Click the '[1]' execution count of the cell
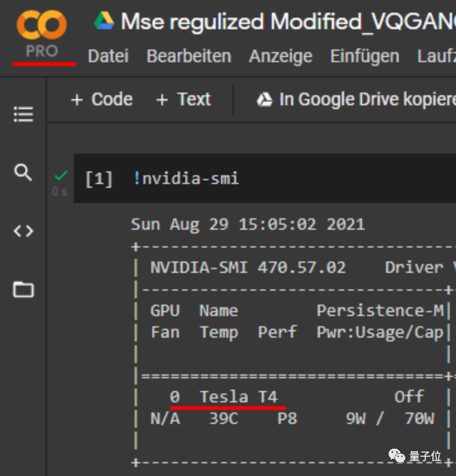 tap(99, 179)
